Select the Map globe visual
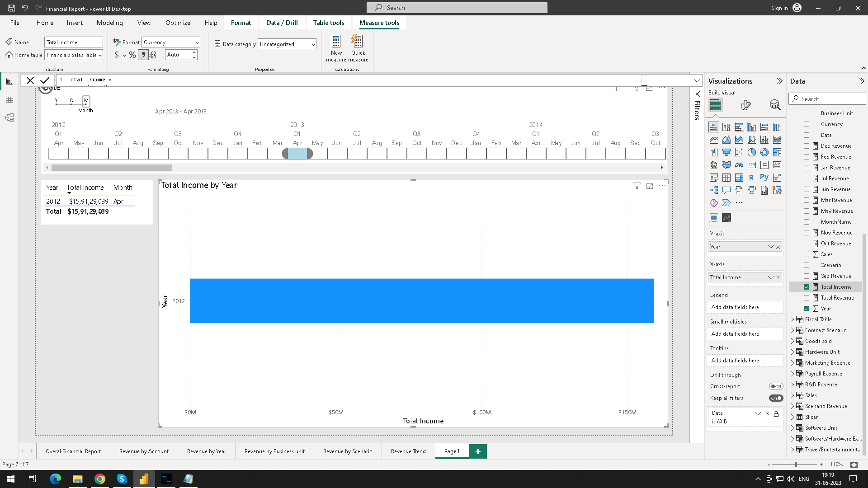The height and width of the screenshot is (488, 868). coord(713,165)
